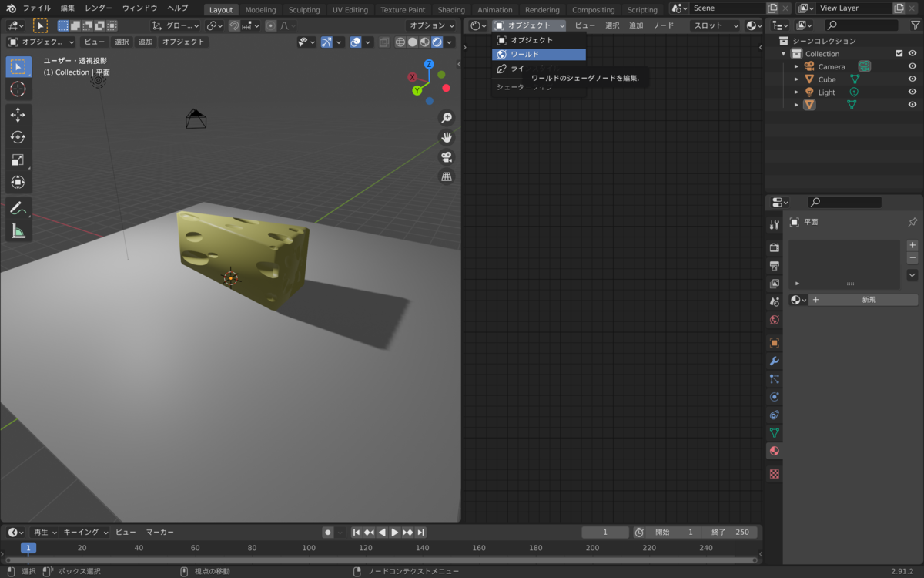Image resolution: width=924 pixels, height=578 pixels.
Task: Activate the Move tool
Action: 18,115
